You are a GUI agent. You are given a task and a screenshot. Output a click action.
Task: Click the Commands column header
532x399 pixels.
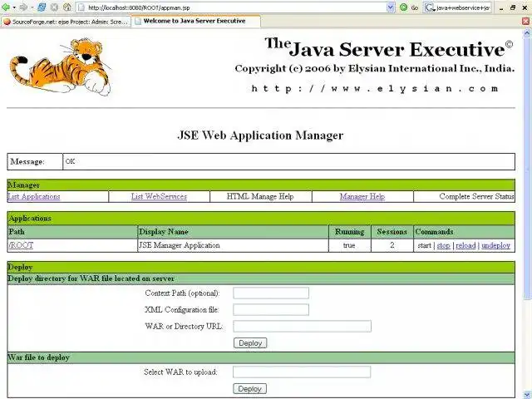(x=464, y=232)
